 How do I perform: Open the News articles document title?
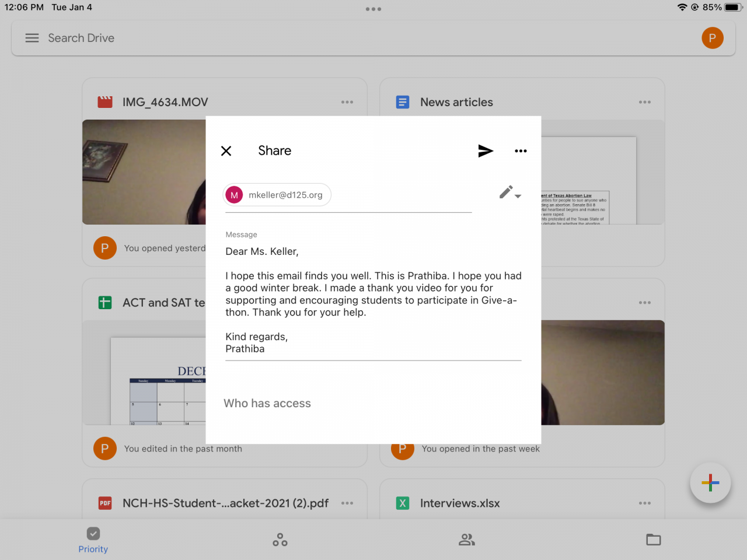[x=456, y=102]
